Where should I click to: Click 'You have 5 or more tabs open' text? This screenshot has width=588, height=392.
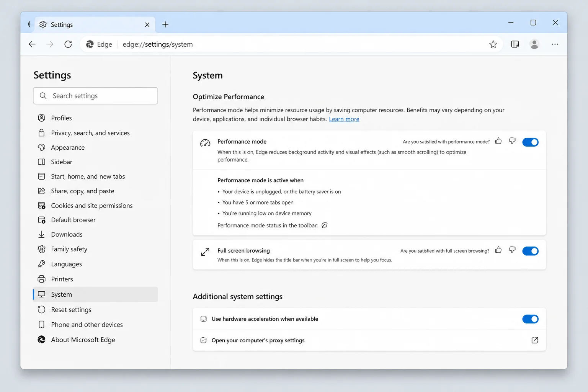tap(258, 203)
